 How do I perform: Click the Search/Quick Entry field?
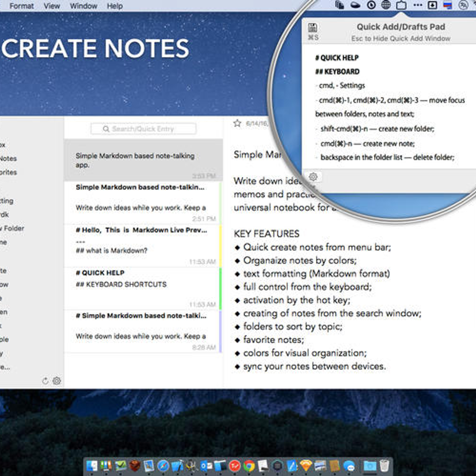143,129
